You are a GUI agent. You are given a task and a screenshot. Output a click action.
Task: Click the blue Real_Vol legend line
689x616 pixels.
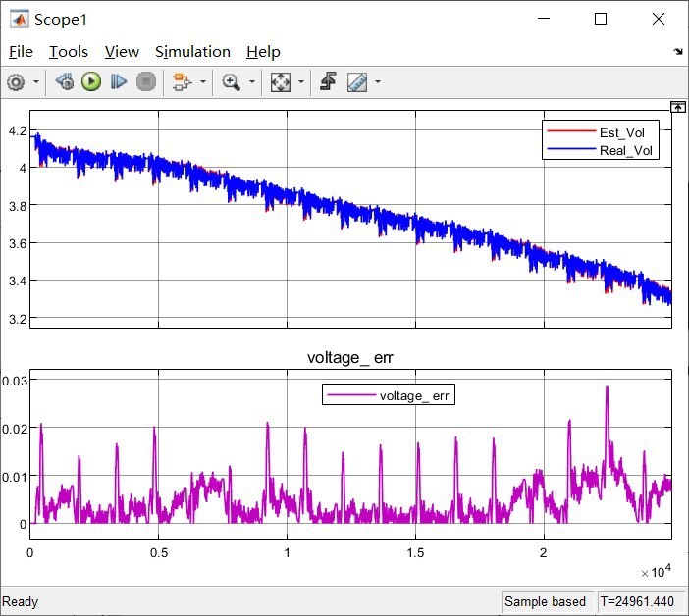[x=571, y=149]
